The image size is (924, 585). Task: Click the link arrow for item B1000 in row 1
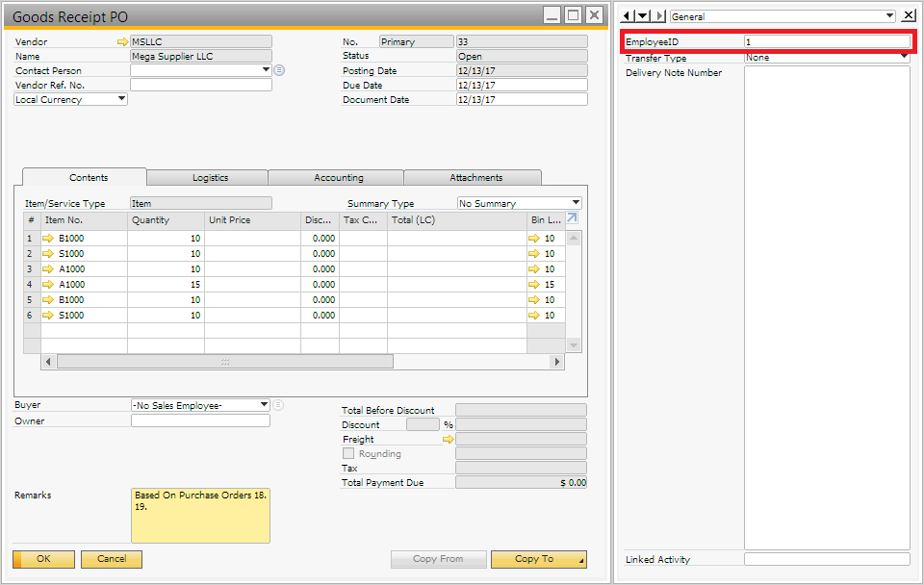click(x=48, y=239)
